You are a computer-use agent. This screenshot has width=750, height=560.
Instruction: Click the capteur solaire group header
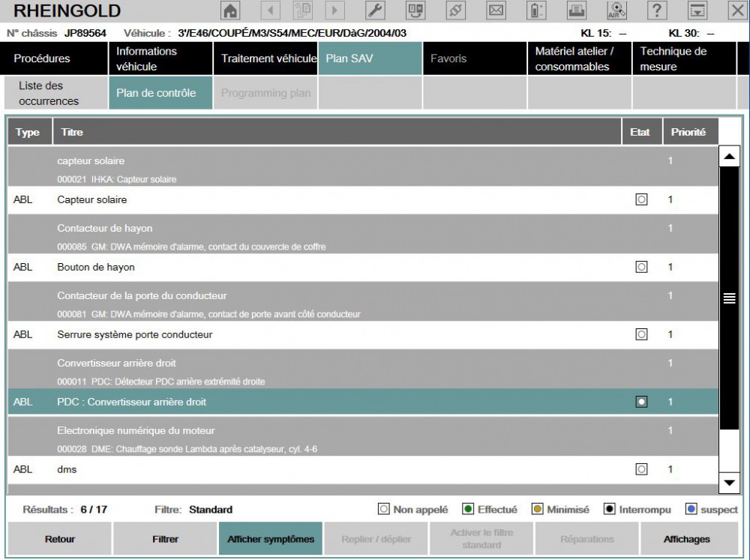tap(363, 166)
